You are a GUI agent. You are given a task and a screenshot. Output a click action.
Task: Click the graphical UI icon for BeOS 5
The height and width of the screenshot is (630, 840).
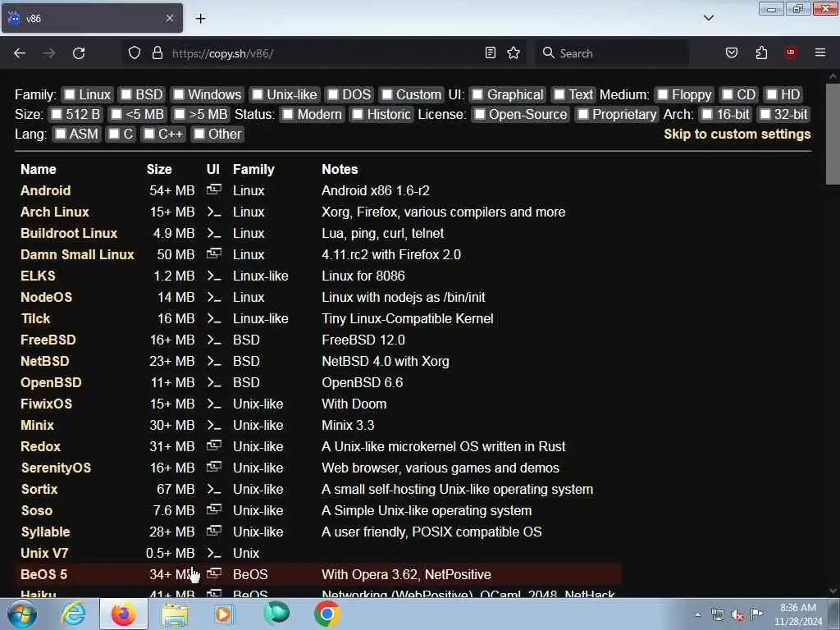pos(214,573)
